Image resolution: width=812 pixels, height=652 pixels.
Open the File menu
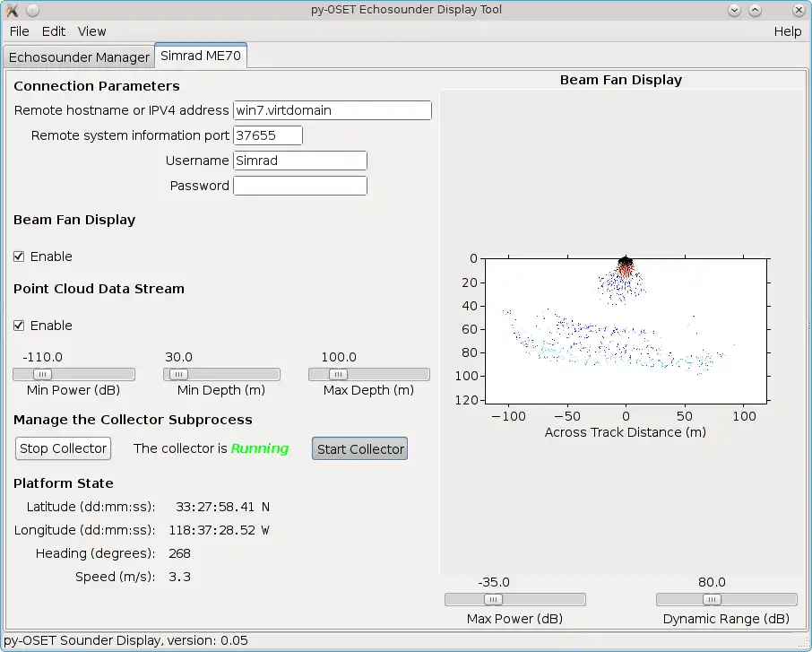click(19, 31)
